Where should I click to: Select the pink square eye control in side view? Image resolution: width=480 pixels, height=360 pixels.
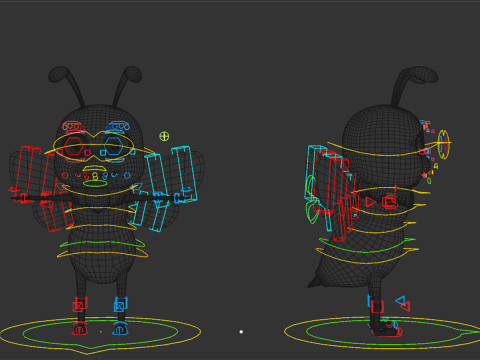424,152
